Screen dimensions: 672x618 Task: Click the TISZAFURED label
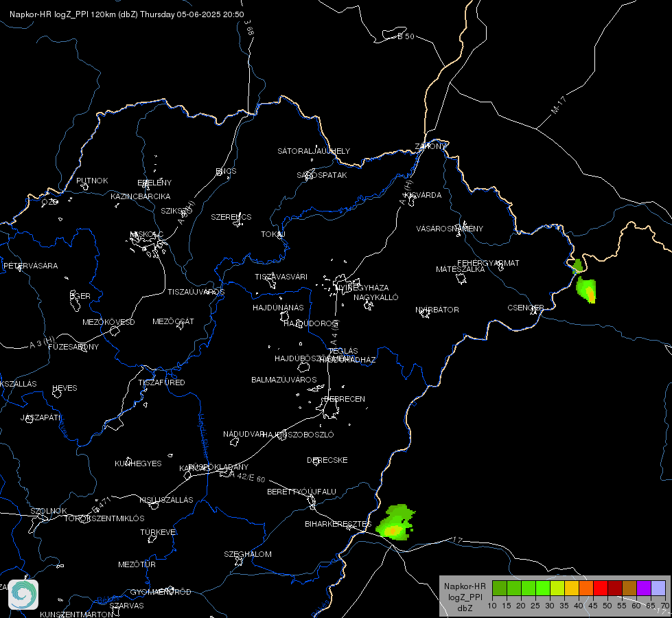pyautogui.click(x=161, y=382)
